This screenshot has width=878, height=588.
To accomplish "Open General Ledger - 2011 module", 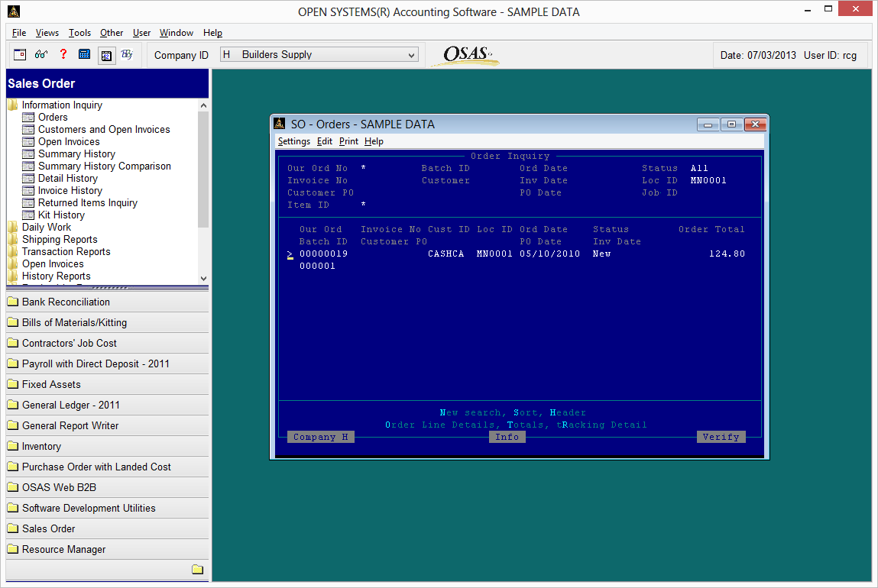I will (x=107, y=405).
